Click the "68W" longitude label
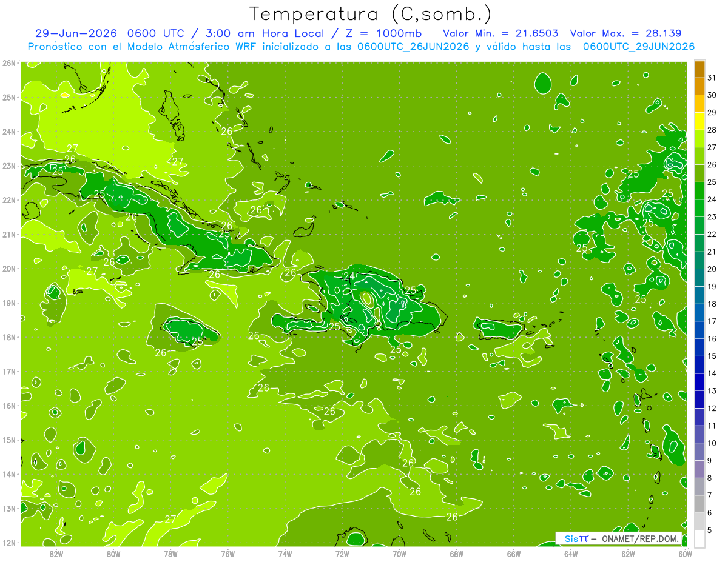The width and height of the screenshot is (728, 562). 457,554
